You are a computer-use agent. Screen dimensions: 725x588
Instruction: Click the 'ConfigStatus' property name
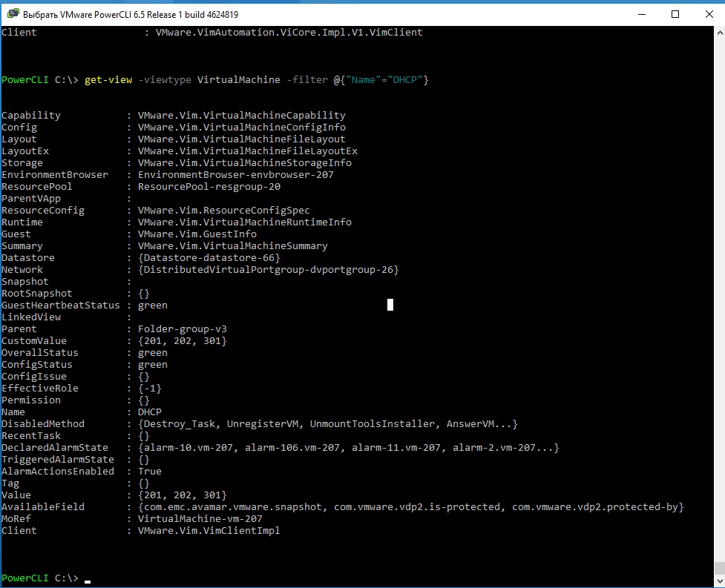click(37, 364)
